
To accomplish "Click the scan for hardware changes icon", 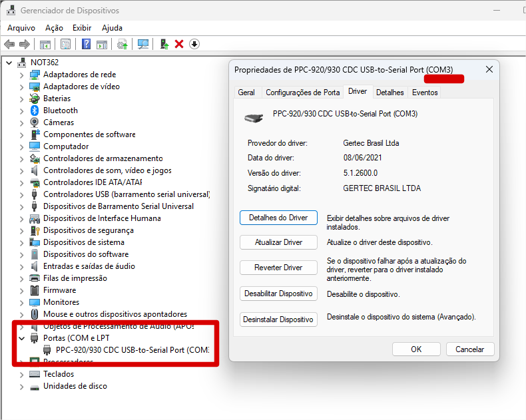I will tap(142, 44).
